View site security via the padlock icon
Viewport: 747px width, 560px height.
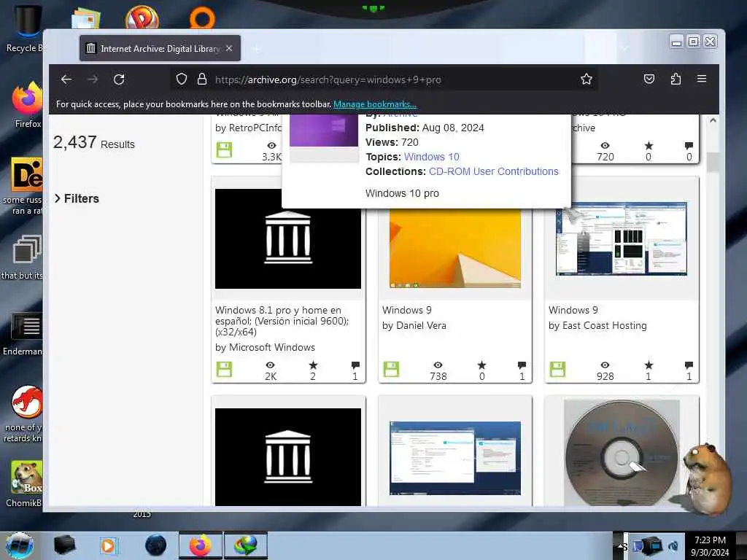click(202, 79)
